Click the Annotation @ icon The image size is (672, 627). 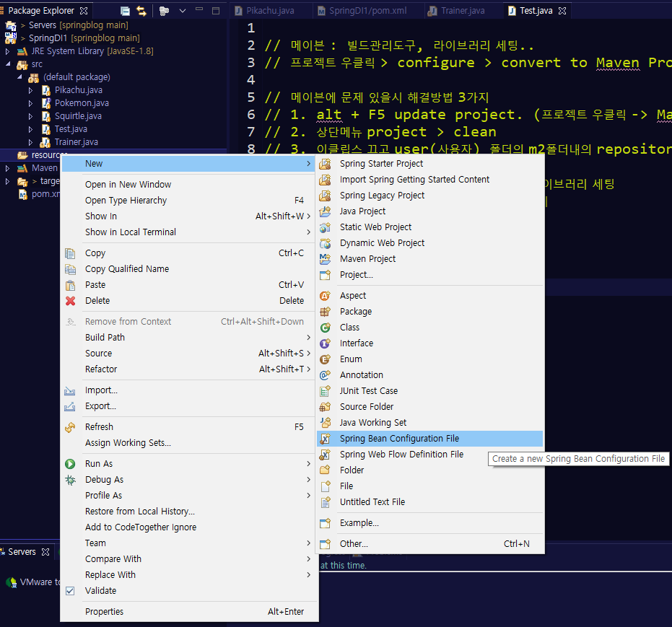[326, 374]
